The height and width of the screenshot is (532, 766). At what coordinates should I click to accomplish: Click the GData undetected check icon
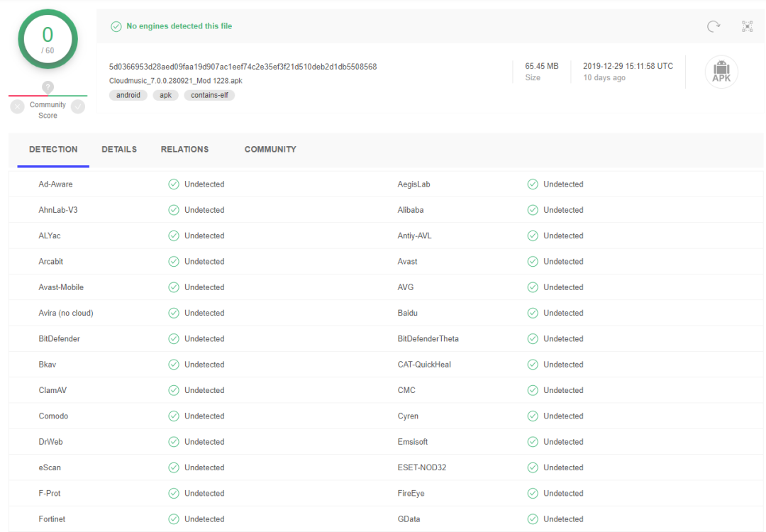point(533,519)
